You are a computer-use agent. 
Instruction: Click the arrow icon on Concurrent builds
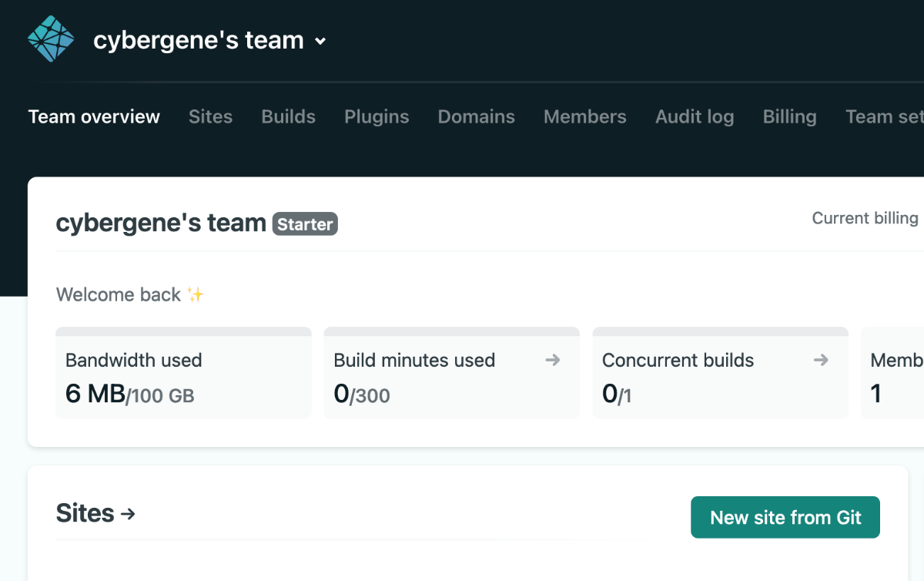[821, 359]
